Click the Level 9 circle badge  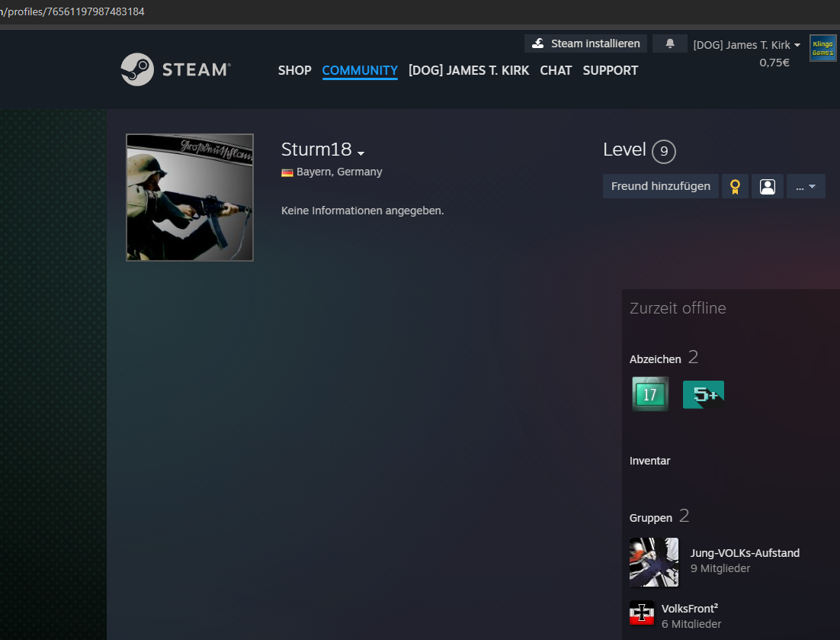(x=664, y=151)
